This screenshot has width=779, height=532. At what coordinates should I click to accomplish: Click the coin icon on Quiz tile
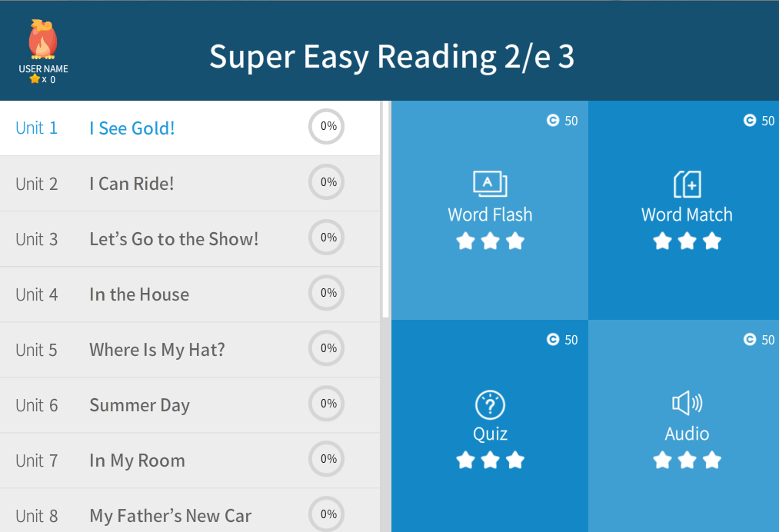coord(553,339)
